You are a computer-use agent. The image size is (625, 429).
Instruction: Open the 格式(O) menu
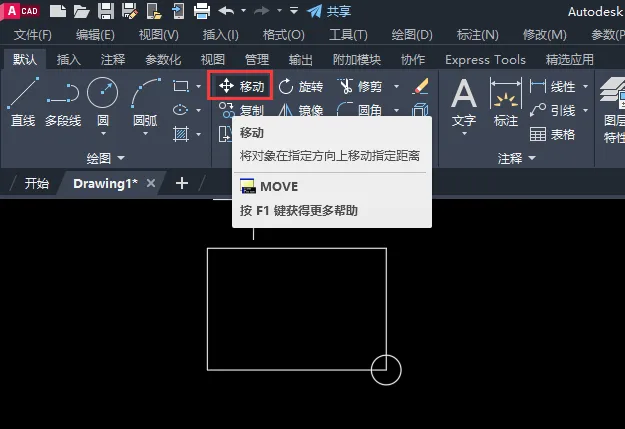click(283, 35)
